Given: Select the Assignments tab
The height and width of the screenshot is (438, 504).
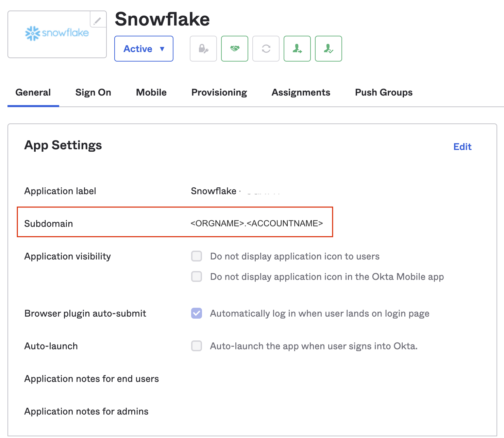Looking at the screenshot, I should tap(301, 92).
